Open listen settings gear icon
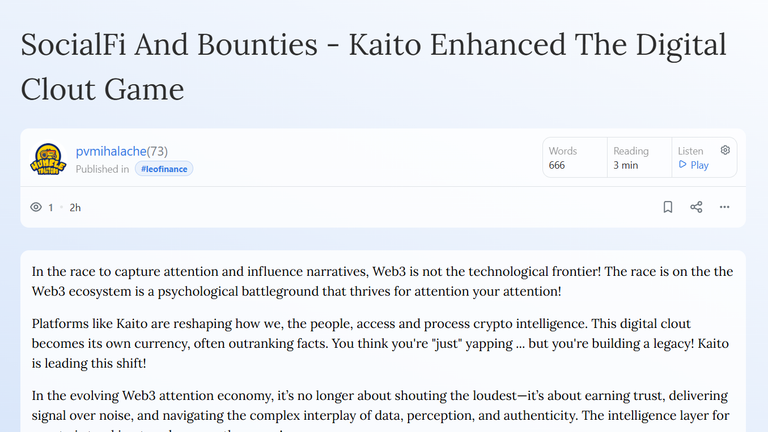Image resolution: width=768 pixels, height=432 pixels. coord(725,150)
